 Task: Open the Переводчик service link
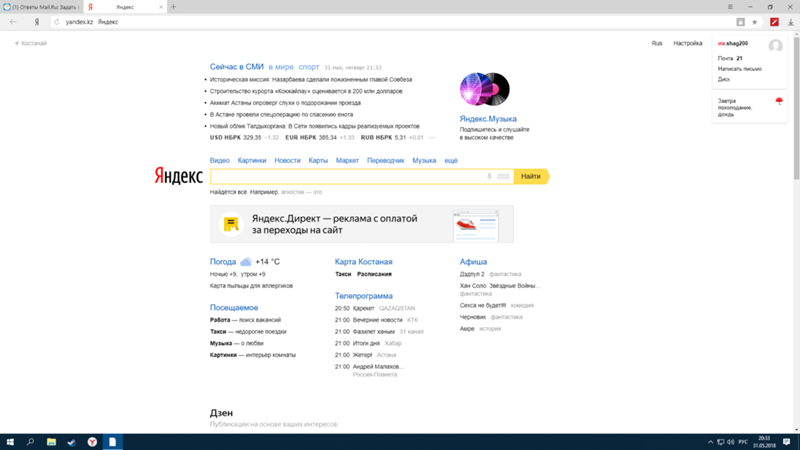[x=386, y=160]
